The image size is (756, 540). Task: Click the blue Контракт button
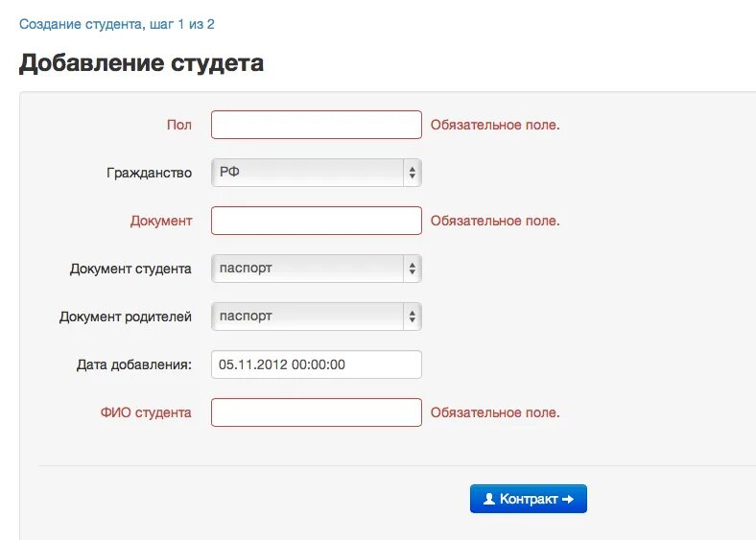(x=529, y=499)
